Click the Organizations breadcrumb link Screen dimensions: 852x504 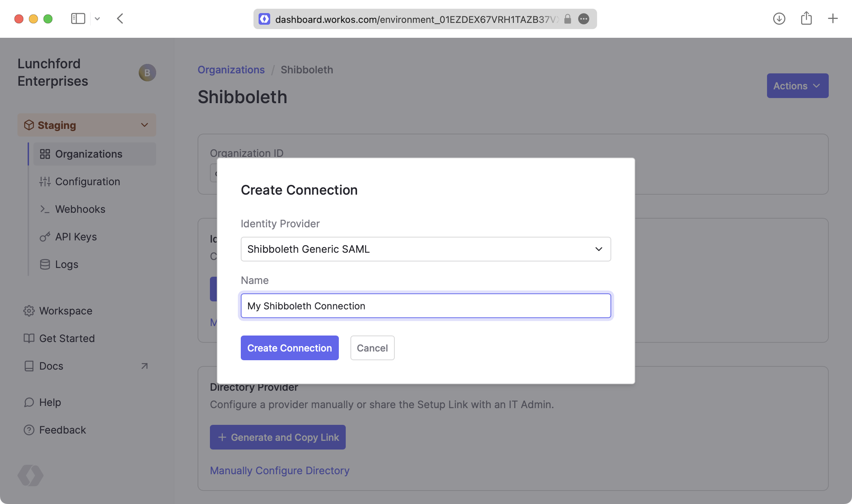231,70
